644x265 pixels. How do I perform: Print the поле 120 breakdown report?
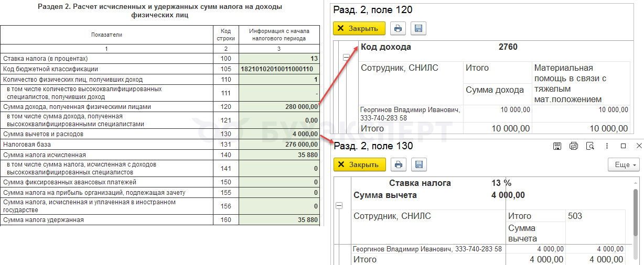tap(399, 29)
